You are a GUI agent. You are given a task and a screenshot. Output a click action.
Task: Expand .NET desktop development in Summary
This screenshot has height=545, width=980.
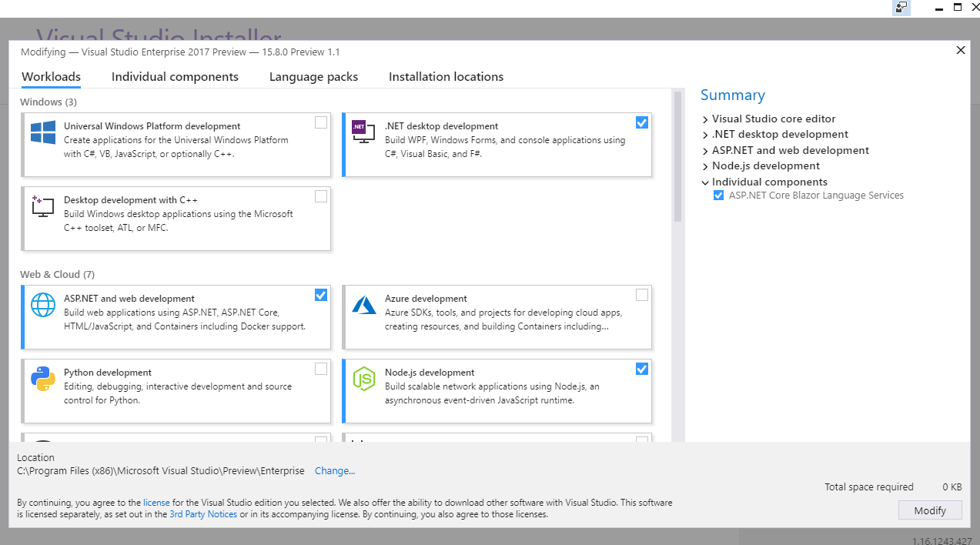coord(705,135)
